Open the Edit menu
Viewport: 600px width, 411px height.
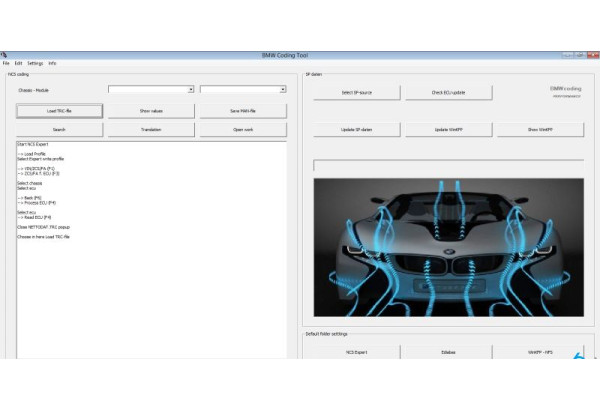pyautogui.click(x=18, y=63)
